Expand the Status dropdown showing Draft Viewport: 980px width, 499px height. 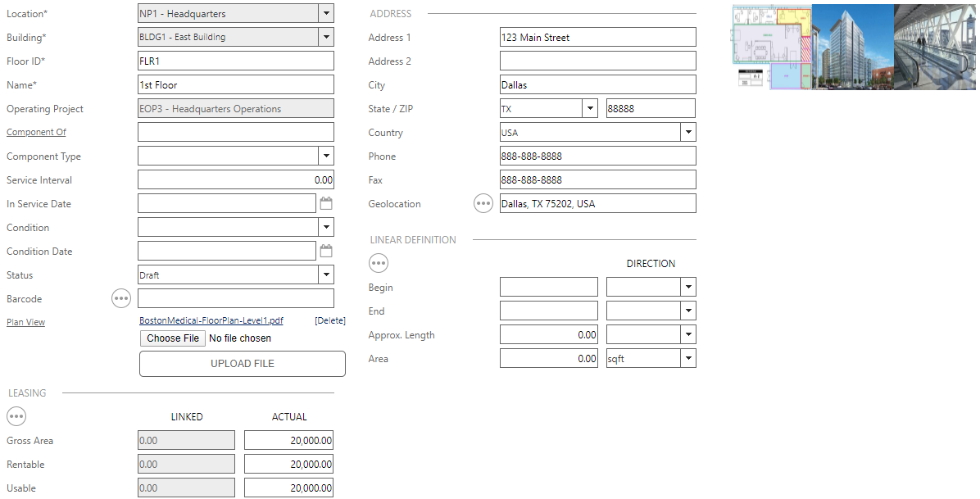coord(325,275)
